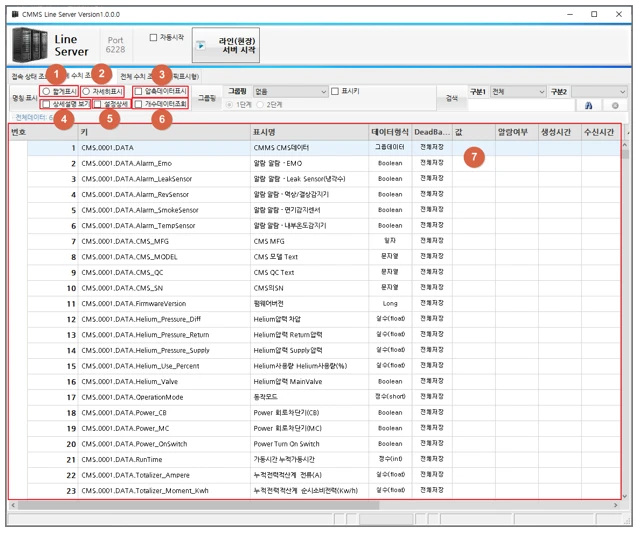Screen dimensions: 639x533
Task: Select row CMS.0001.DATA.Power_MC
Action: 324,428
